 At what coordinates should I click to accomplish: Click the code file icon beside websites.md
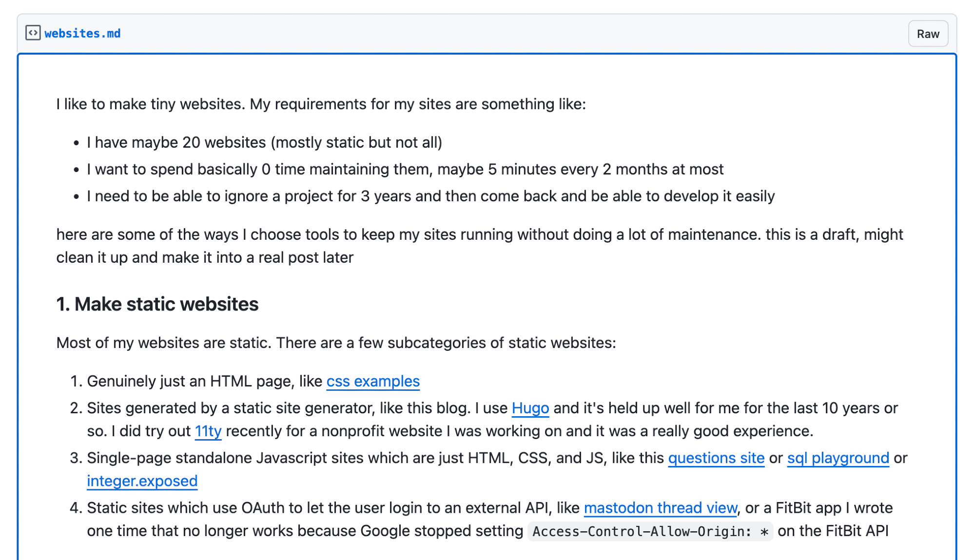(x=33, y=33)
